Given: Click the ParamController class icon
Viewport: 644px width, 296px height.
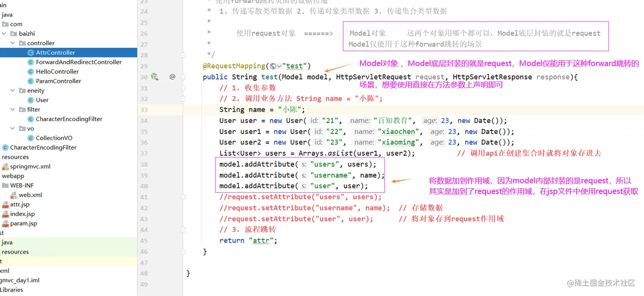Looking at the screenshot, I should point(31,81).
